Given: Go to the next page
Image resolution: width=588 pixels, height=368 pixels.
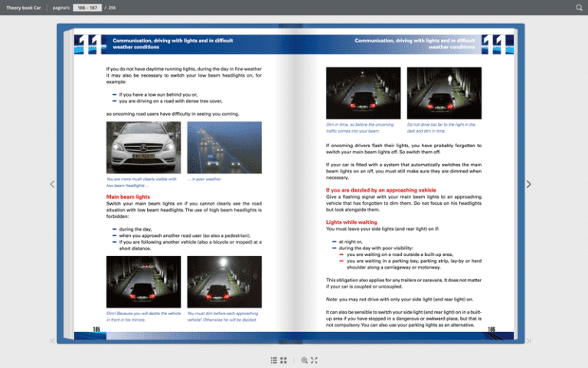Looking at the screenshot, I should tap(528, 184).
